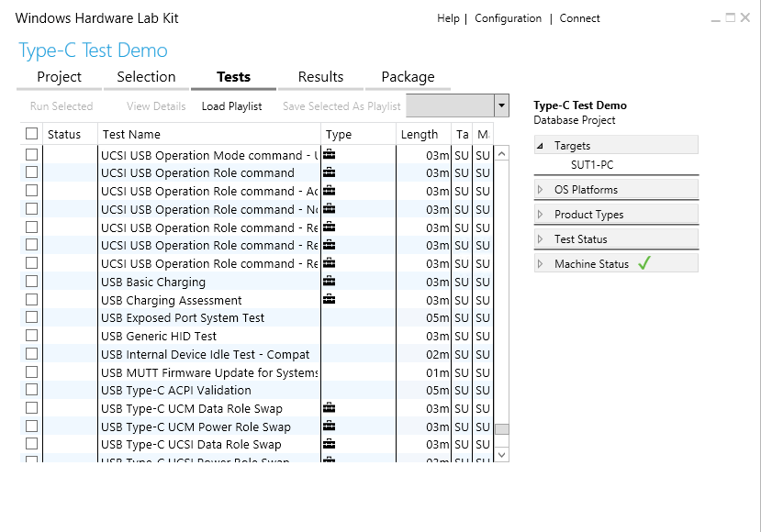Go to the Results tab
The width and height of the screenshot is (761, 532).
click(x=320, y=77)
